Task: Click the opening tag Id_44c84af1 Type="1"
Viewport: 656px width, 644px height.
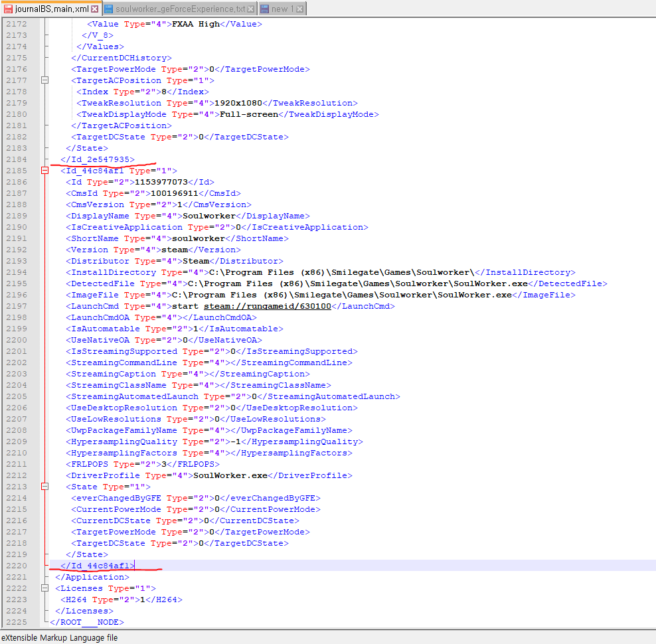Action: tap(119, 171)
